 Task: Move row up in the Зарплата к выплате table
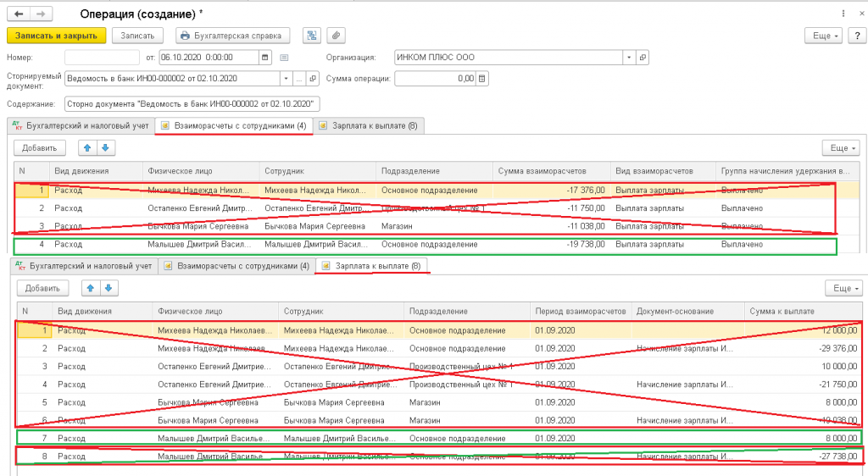(x=91, y=288)
